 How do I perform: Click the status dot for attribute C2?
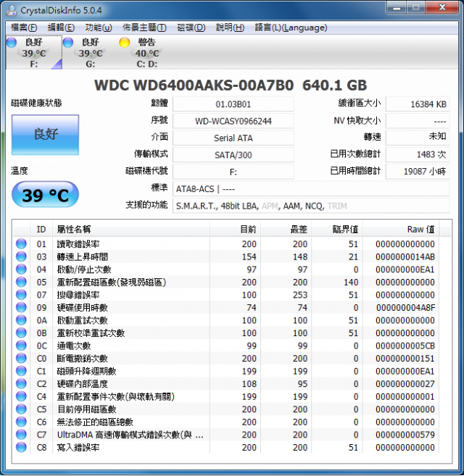click(x=21, y=384)
